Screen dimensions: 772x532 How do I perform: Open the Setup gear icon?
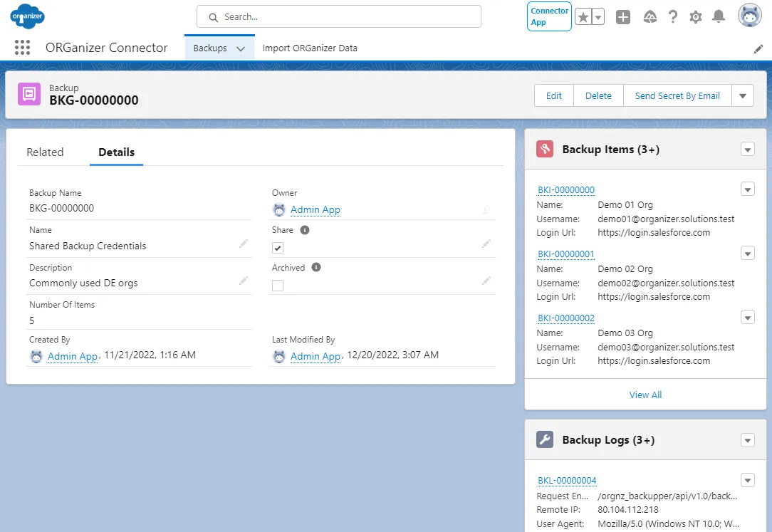tap(696, 18)
